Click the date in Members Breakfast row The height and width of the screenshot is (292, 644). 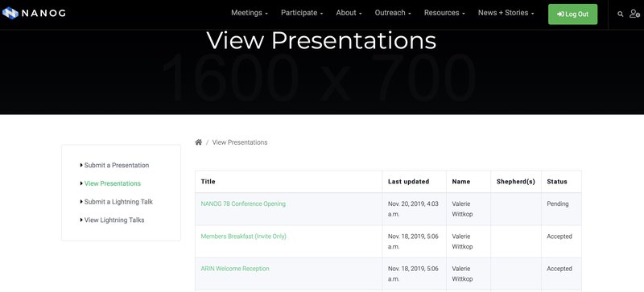tap(413, 241)
